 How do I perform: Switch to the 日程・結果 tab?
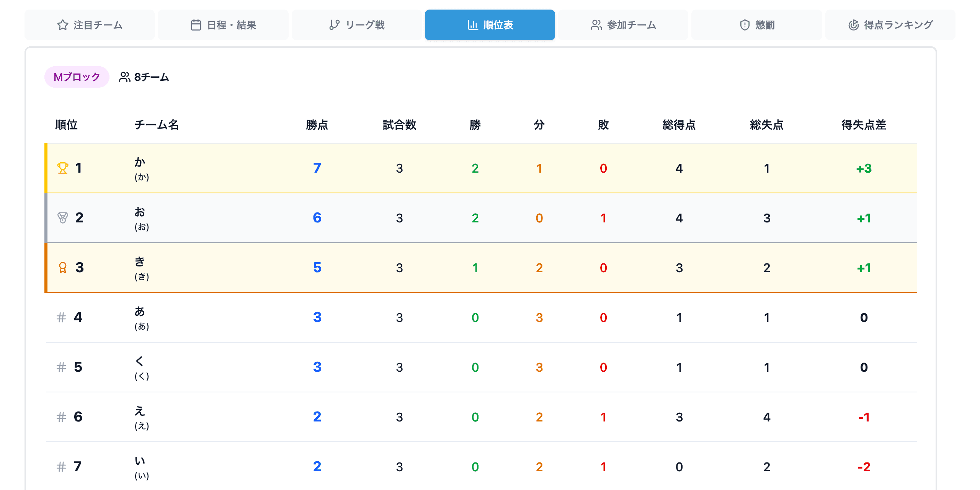tap(223, 25)
